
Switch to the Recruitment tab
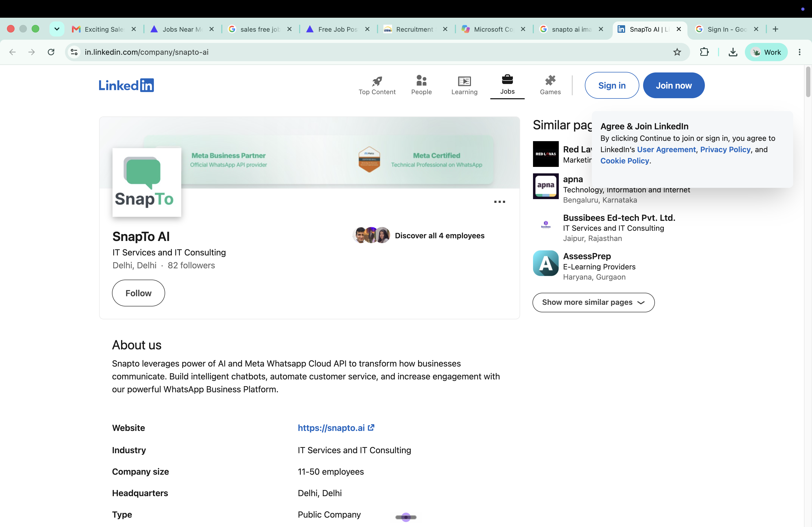pyautogui.click(x=415, y=29)
